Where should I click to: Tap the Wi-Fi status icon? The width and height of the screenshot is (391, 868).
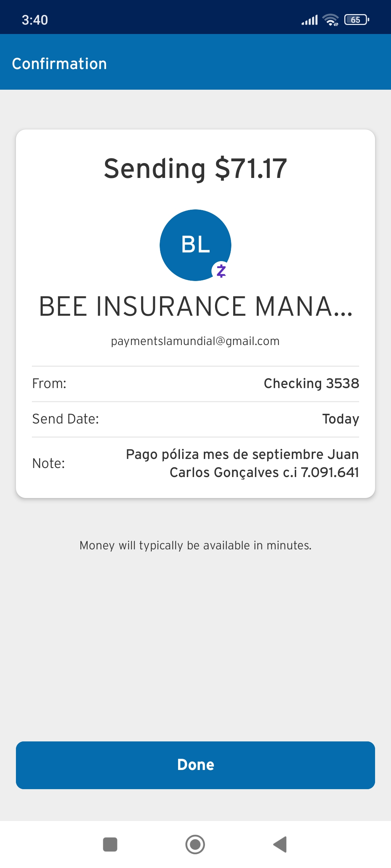coord(331,20)
